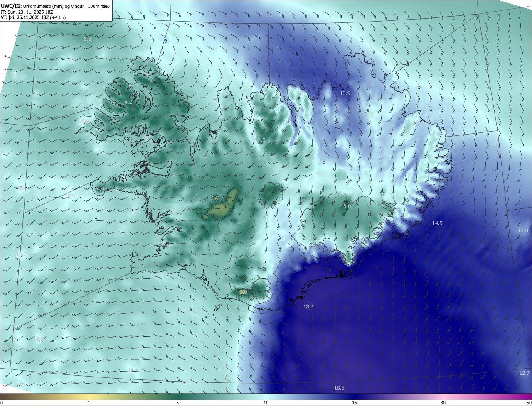Screen dimensions: 532x406
Task: Click the 6.8 value label
Action: coord(87,39)
